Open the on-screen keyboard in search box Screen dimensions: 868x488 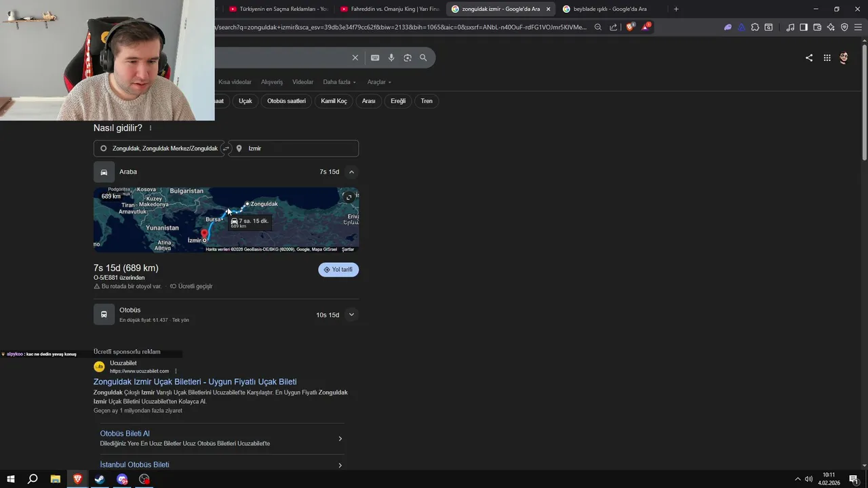click(x=375, y=58)
